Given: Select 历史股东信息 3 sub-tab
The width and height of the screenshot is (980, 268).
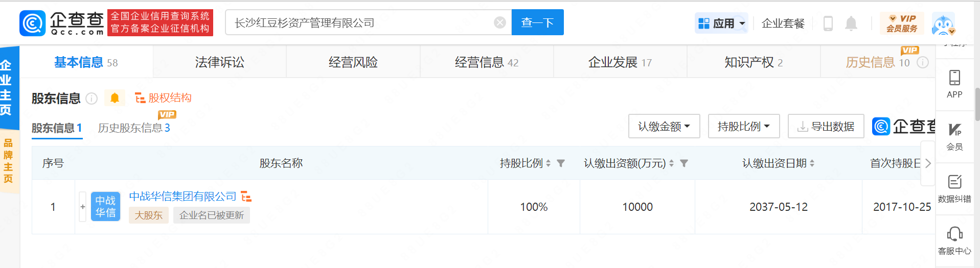Looking at the screenshot, I should point(134,128).
